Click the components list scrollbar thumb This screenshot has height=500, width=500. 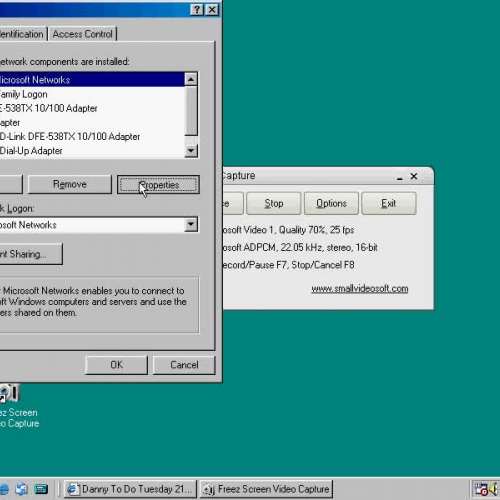191,110
